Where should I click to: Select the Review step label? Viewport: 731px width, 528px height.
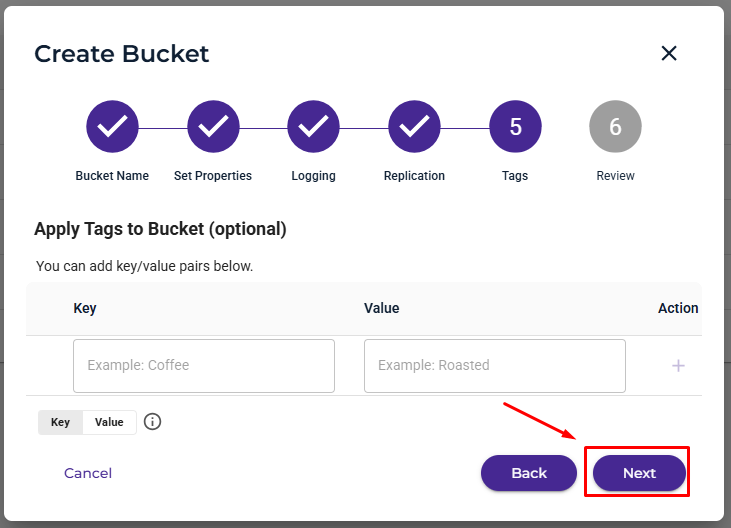[x=615, y=176]
